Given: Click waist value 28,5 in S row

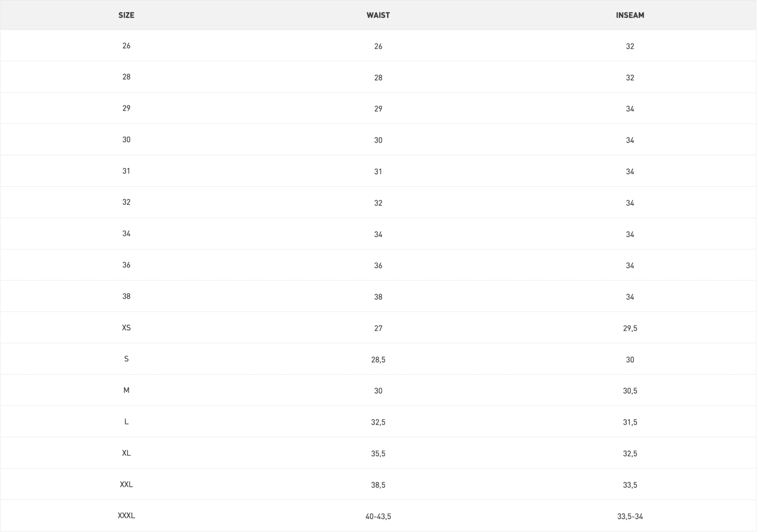Looking at the screenshot, I should pos(378,360).
